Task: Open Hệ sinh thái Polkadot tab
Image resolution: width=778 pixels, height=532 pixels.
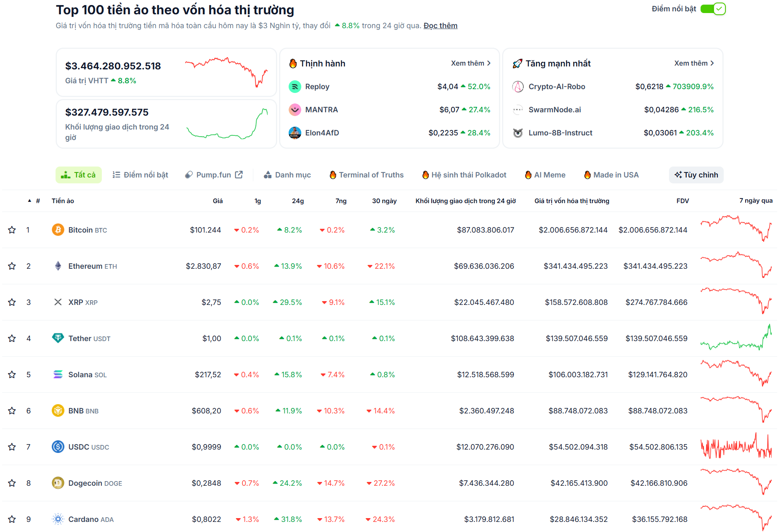Action: coord(464,175)
